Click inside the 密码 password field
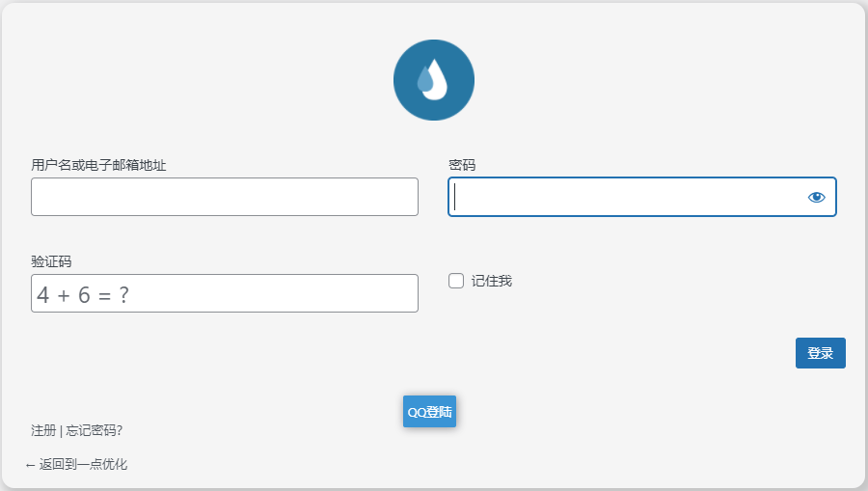The height and width of the screenshot is (491, 868). [x=642, y=197]
